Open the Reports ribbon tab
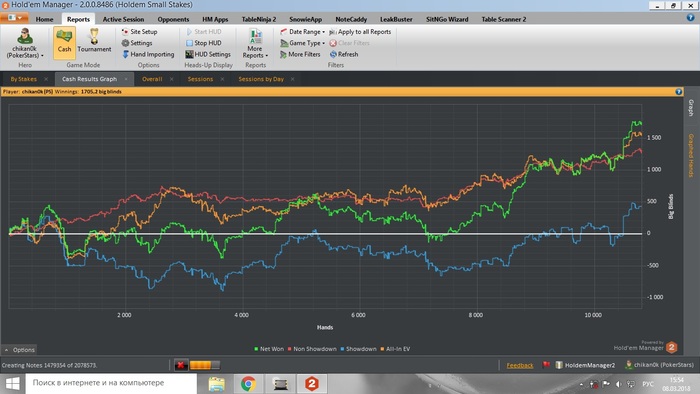The image size is (700, 394). pyautogui.click(x=78, y=19)
